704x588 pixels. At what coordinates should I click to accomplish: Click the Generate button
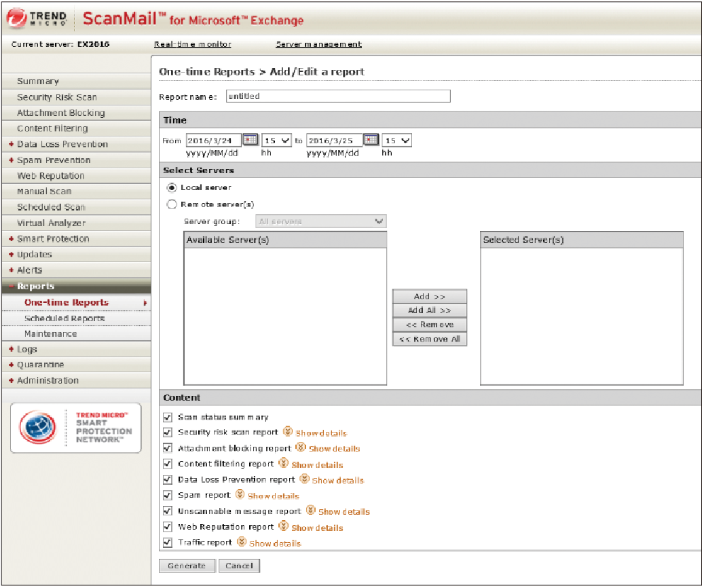(x=187, y=566)
